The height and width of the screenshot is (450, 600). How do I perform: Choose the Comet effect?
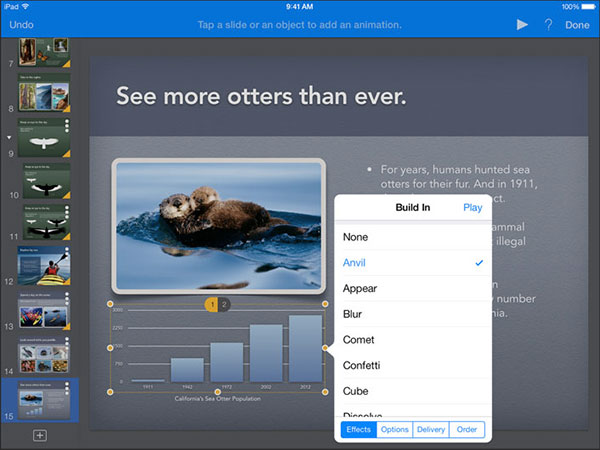(x=413, y=340)
